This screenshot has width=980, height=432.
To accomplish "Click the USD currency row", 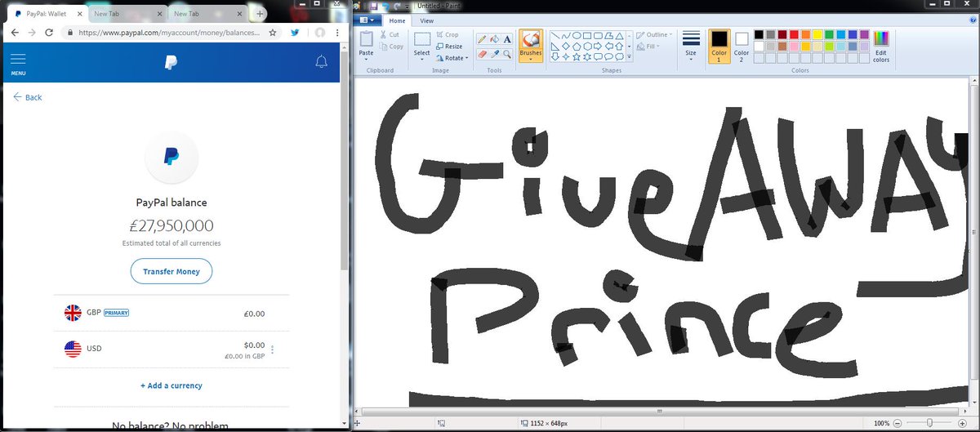I will (171, 350).
